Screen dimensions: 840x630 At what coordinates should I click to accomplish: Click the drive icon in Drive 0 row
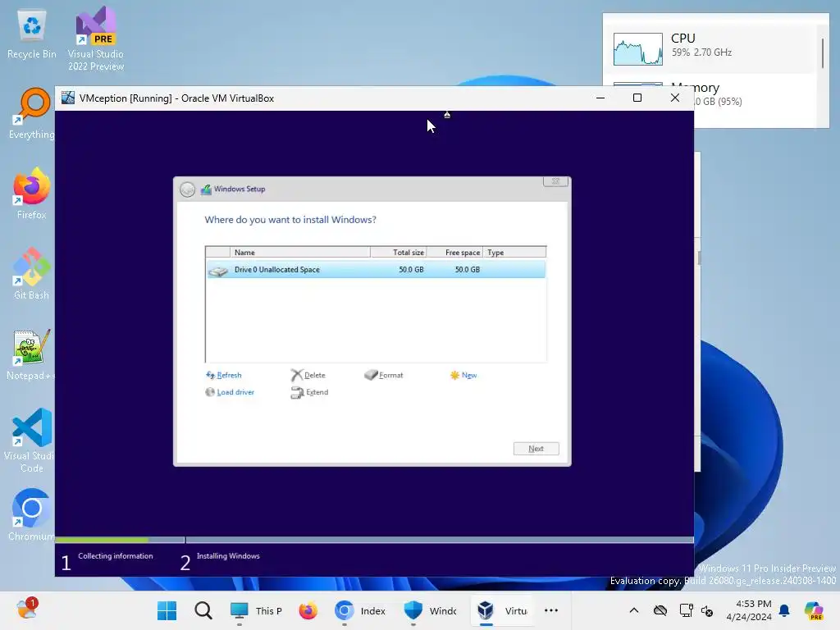(x=218, y=271)
